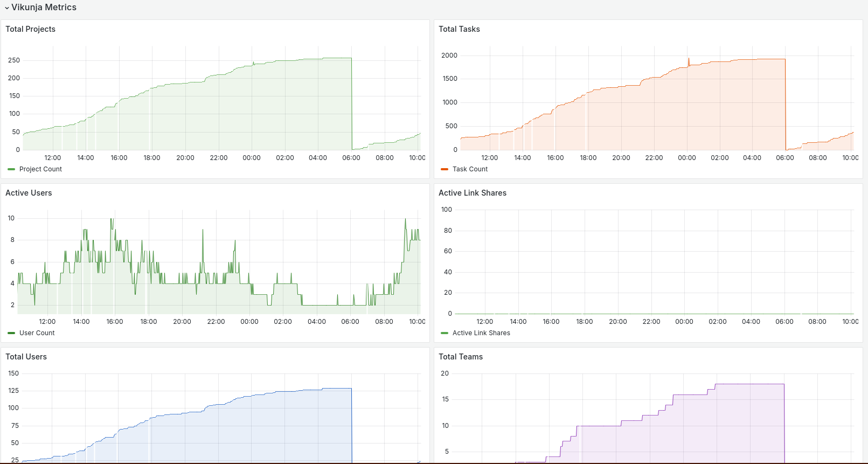This screenshot has width=868, height=464.
Task: Click the 100 axis label in Active Link Shares
Action: 447,210
